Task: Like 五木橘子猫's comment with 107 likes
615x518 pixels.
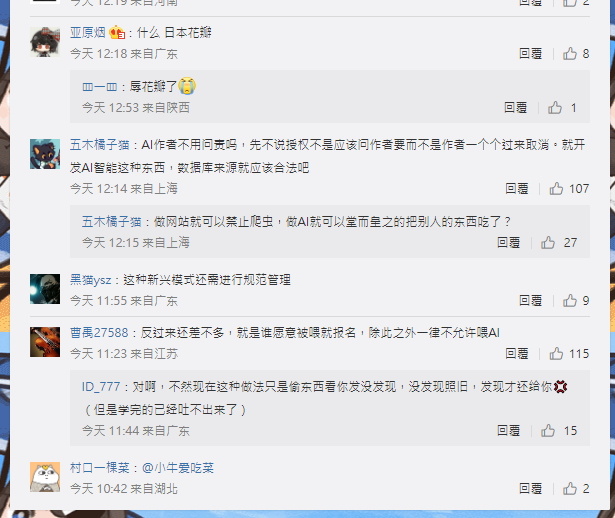Action: coord(556,189)
